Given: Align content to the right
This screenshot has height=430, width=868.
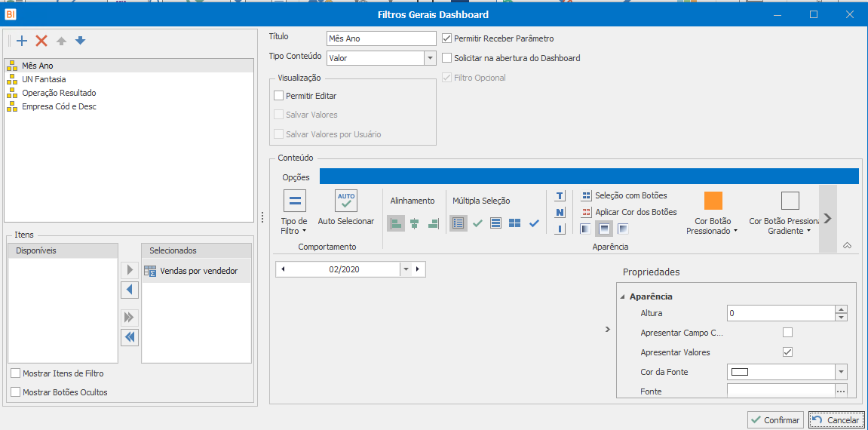Looking at the screenshot, I should coord(433,223).
